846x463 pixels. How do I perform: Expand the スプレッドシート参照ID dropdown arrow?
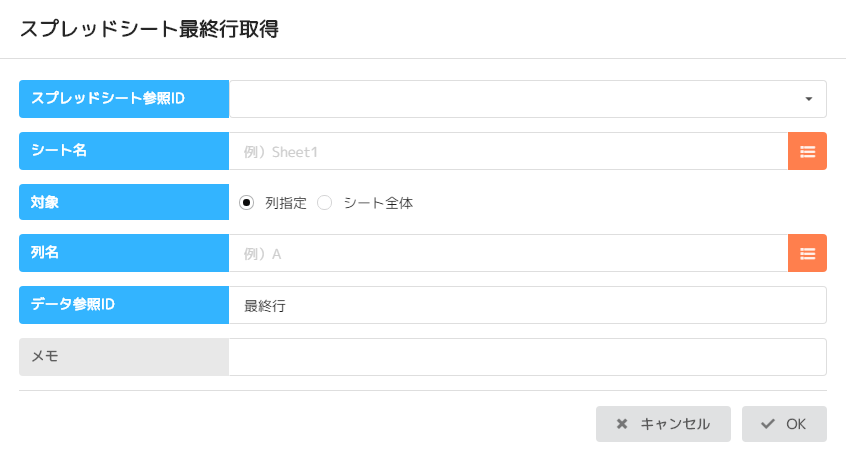808,99
